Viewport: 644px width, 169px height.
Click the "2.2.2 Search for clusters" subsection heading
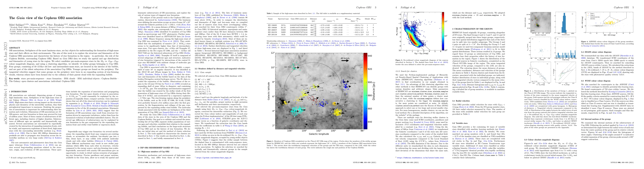pyautogui.click(x=406, y=71)
